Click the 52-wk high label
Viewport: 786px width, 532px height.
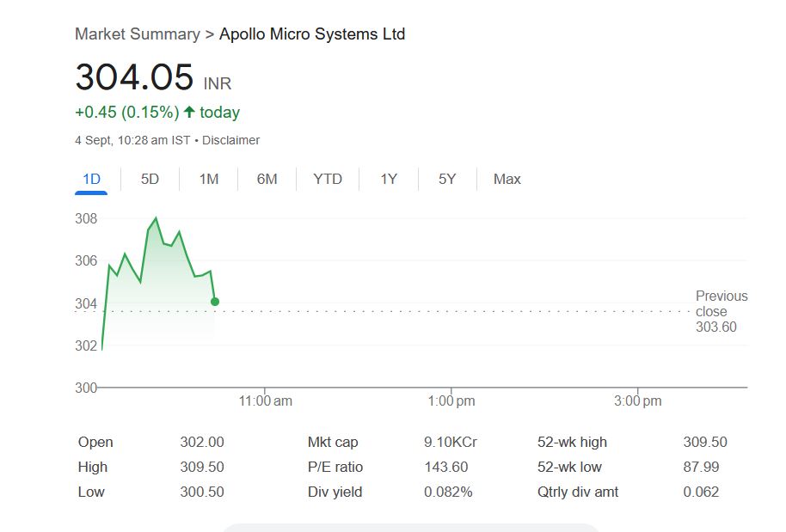coord(572,442)
